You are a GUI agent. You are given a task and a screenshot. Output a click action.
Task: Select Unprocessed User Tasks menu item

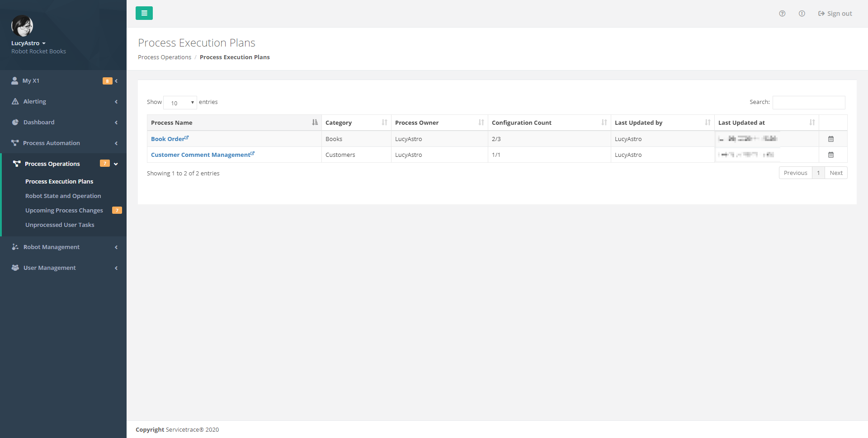coord(60,225)
